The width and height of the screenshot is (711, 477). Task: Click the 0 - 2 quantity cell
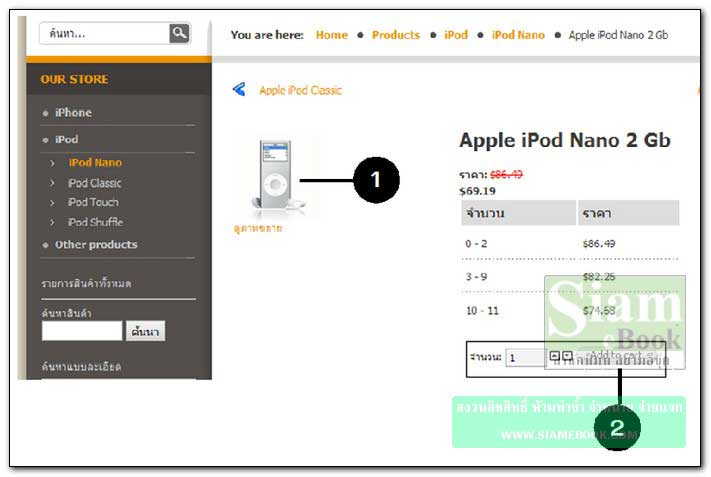coord(476,243)
